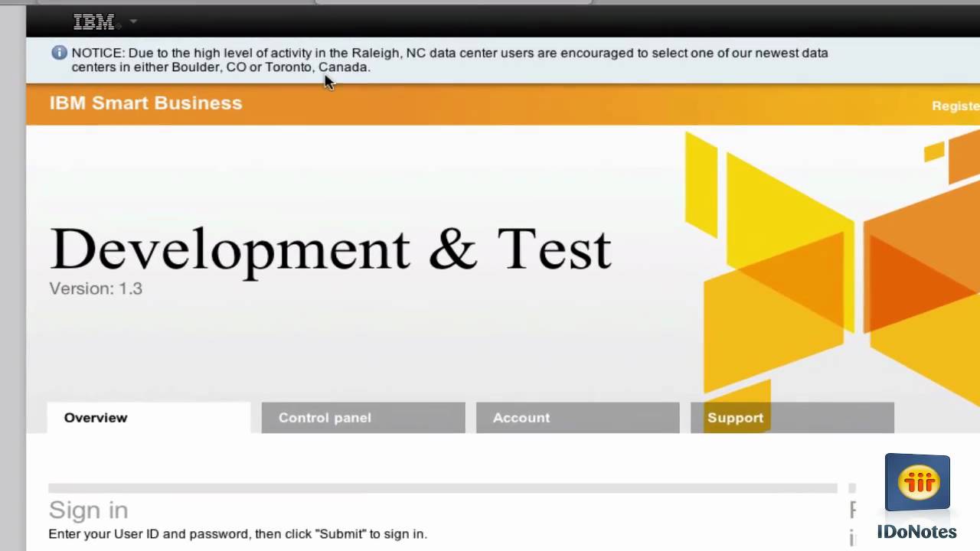Click the NOTICE data center message text
Image resolution: width=980 pixels, height=551 pixels.
coord(449,60)
